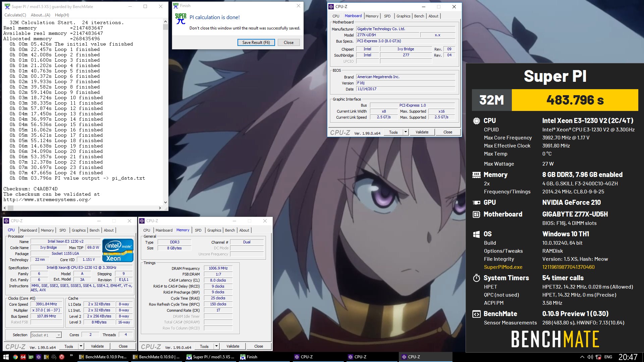Show additional quick launch items via double chevron
Screen dimensions: 644x362
point(71,355)
